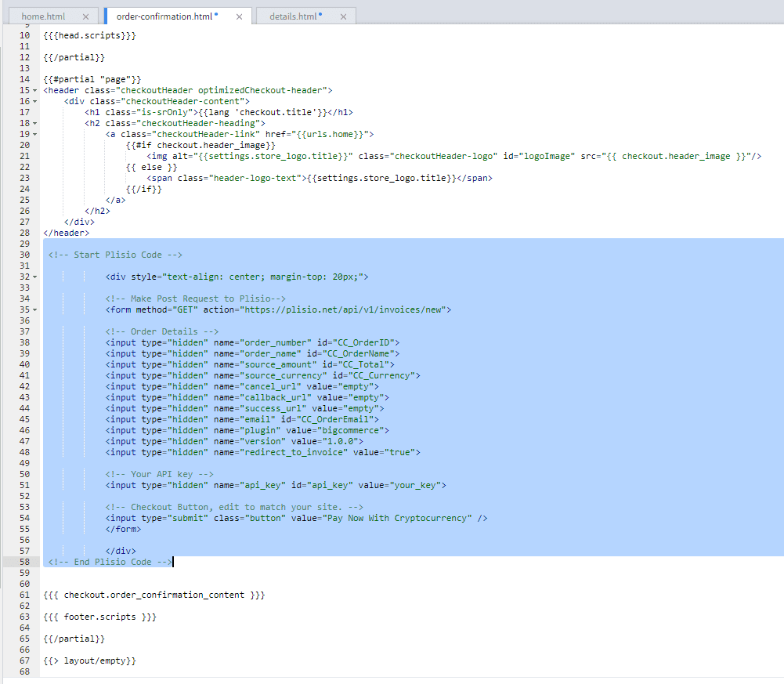The width and height of the screenshot is (784, 684).
Task: Click the redirect_to_invoice input line
Action: [x=262, y=452]
